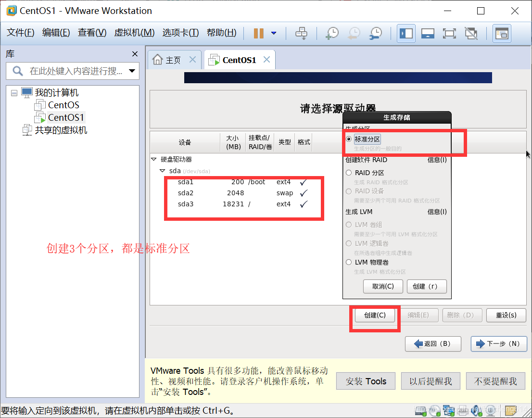Screen dimensions: 532x418
Task: Click the 安装 Tools button
Action: coord(366,381)
